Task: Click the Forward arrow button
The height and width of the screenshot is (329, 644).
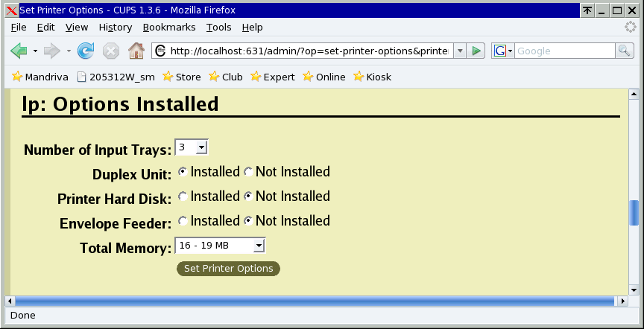Action: tap(51, 51)
